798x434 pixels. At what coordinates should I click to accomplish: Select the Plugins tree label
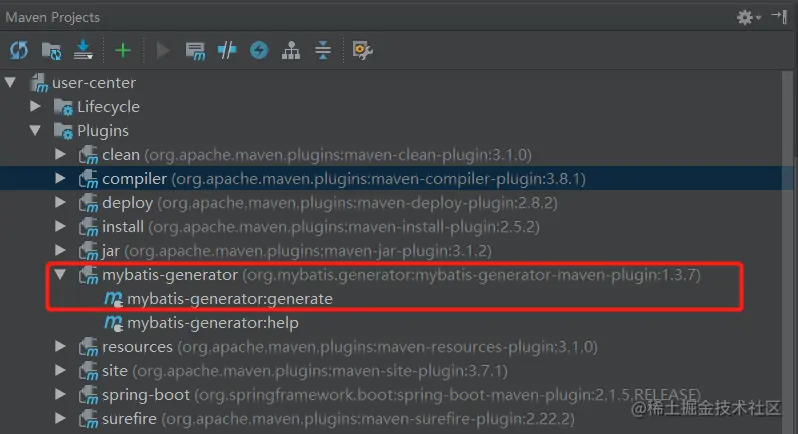[103, 131]
